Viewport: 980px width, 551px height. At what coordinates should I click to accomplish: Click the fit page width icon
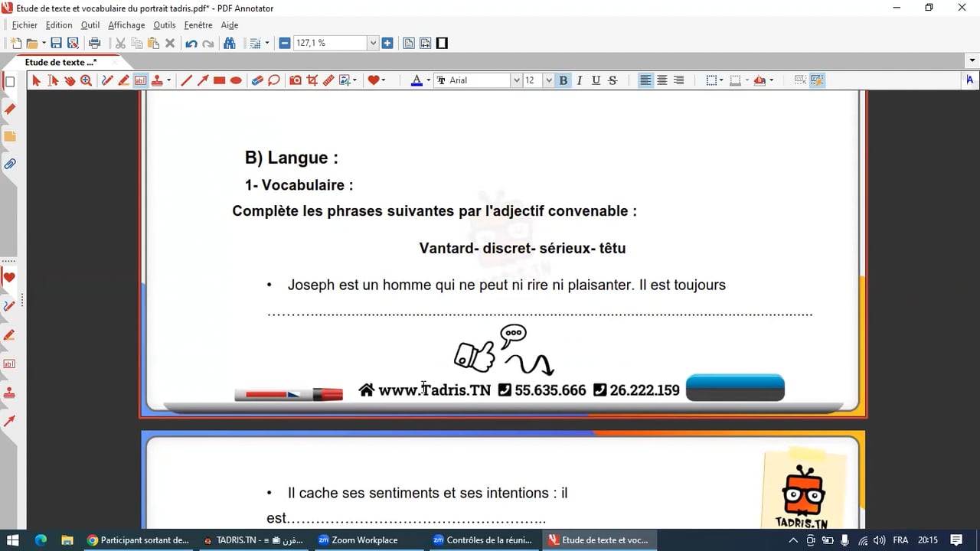tap(425, 44)
